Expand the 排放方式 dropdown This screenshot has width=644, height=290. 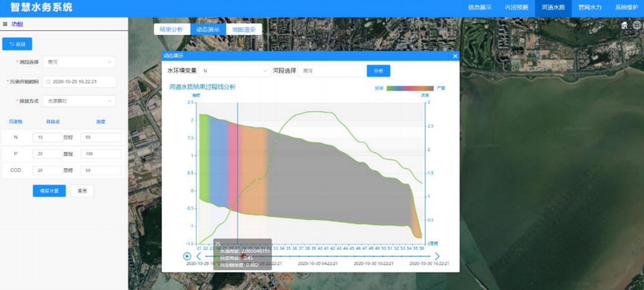(x=79, y=101)
